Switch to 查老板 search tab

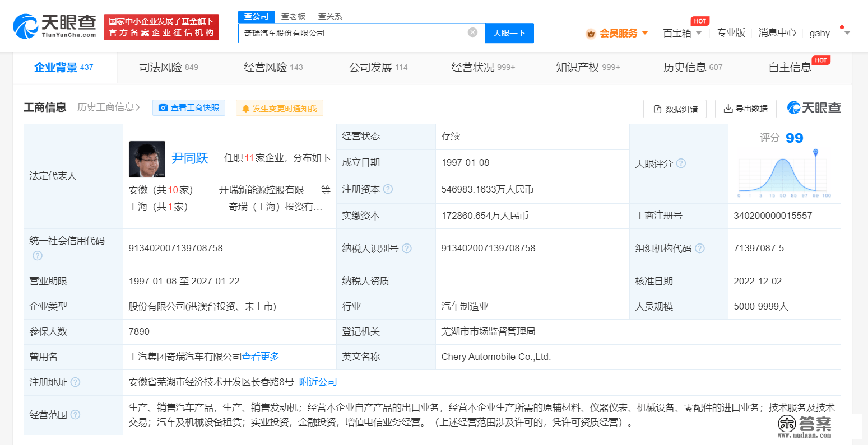(294, 16)
